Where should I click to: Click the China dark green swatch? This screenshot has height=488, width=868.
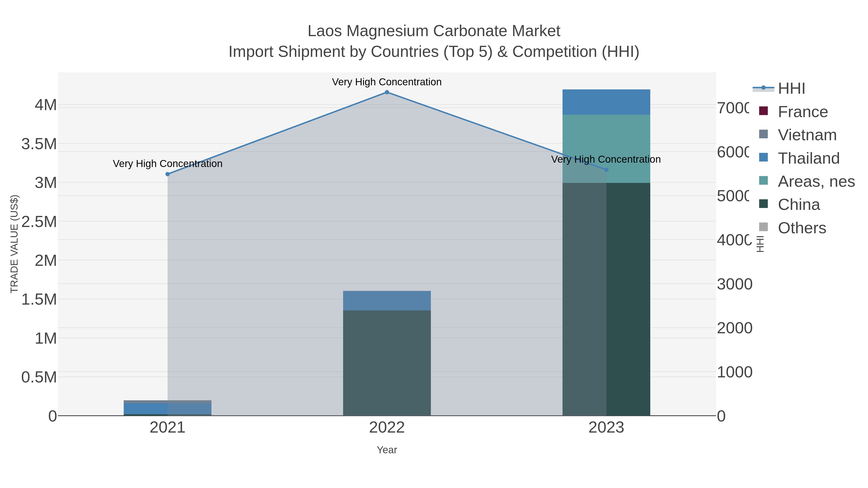764,204
